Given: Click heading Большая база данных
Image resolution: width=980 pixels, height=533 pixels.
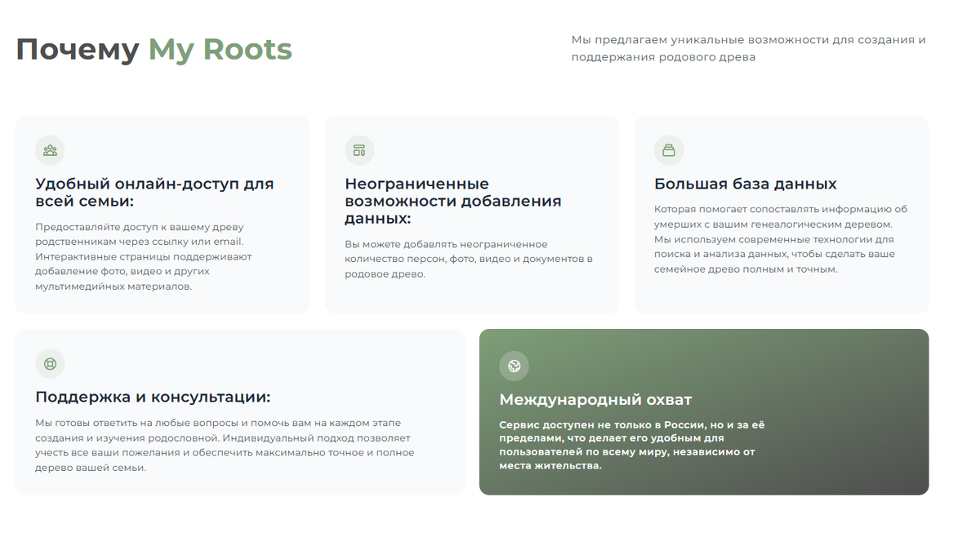Looking at the screenshot, I should click(746, 184).
